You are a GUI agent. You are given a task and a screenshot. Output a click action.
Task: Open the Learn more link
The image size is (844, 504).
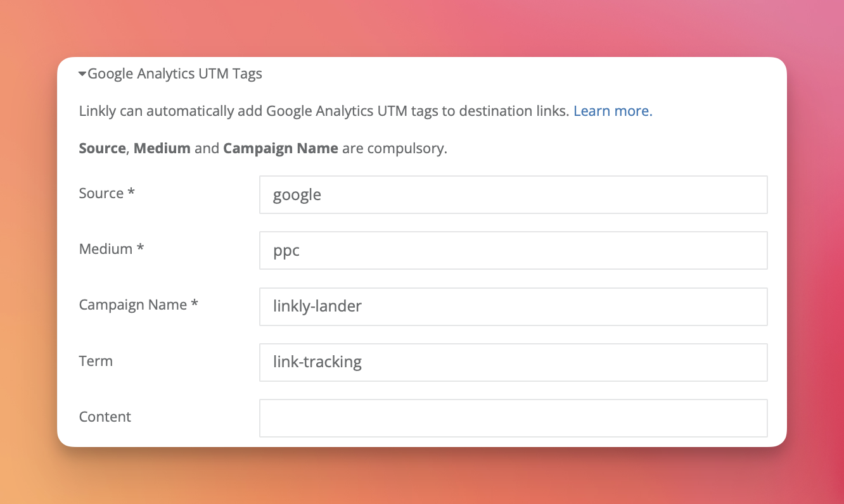612,111
